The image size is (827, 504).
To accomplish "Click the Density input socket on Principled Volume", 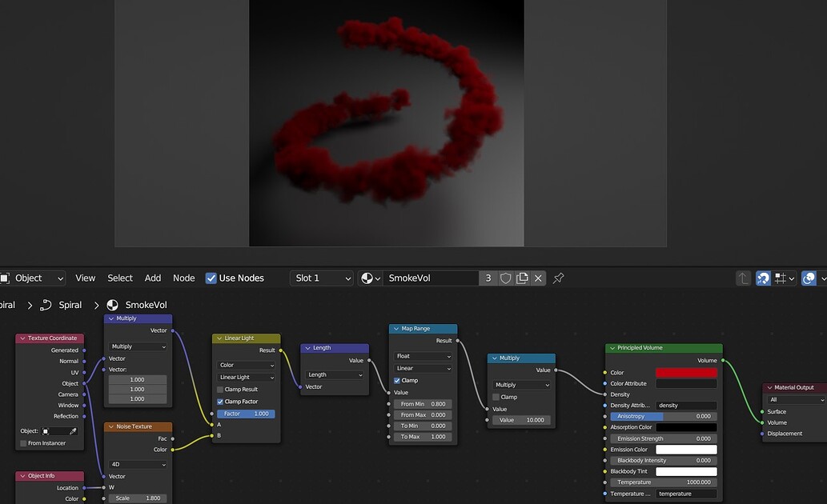I will (x=605, y=394).
